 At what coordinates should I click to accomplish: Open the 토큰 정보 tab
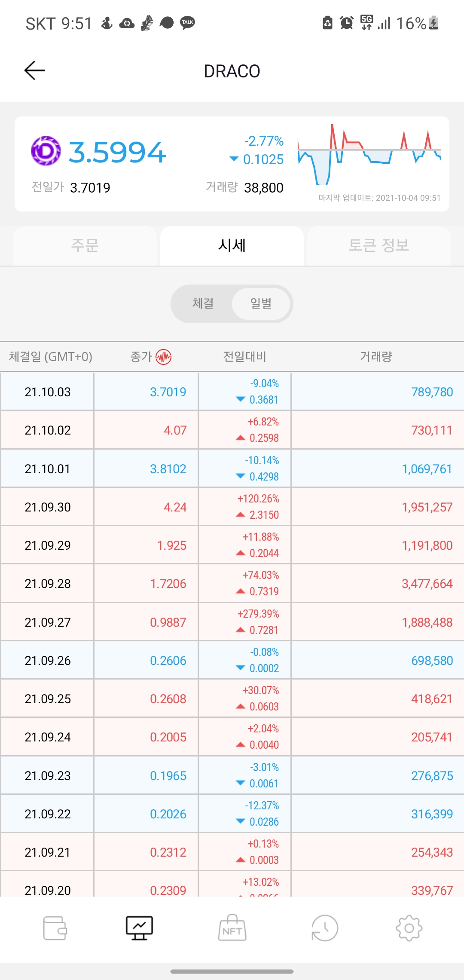[x=379, y=246]
